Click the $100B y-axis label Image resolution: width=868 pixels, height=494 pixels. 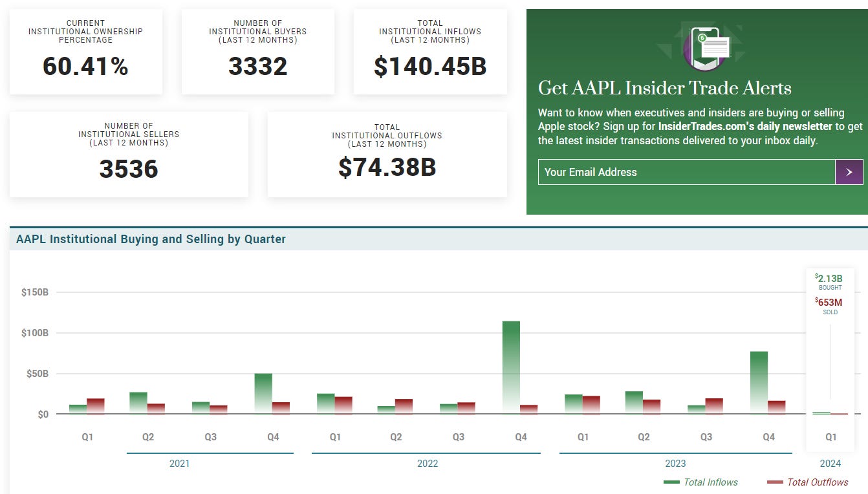click(x=35, y=333)
